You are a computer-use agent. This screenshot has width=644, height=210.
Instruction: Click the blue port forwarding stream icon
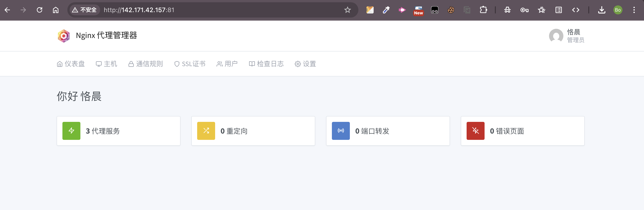[x=340, y=131]
